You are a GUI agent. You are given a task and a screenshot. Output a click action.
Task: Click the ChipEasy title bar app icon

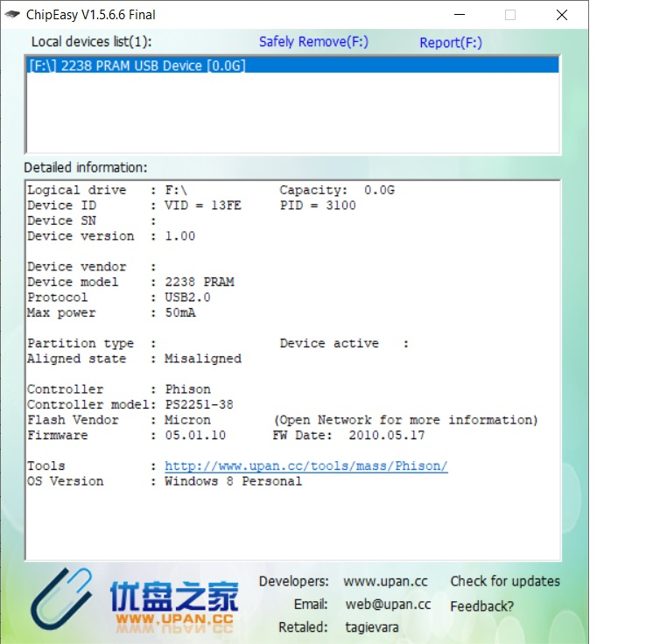pos(12,15)
